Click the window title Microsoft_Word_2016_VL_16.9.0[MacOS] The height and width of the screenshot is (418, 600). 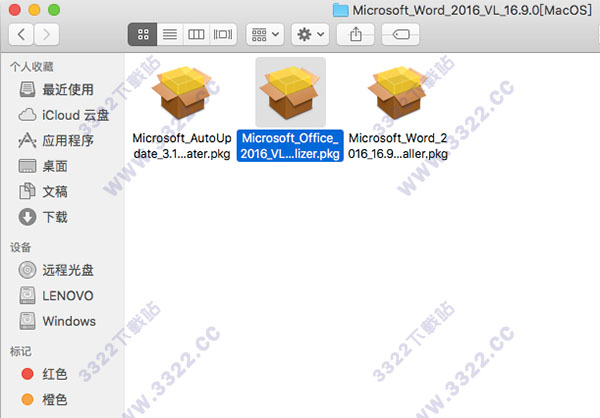point(472,10)
